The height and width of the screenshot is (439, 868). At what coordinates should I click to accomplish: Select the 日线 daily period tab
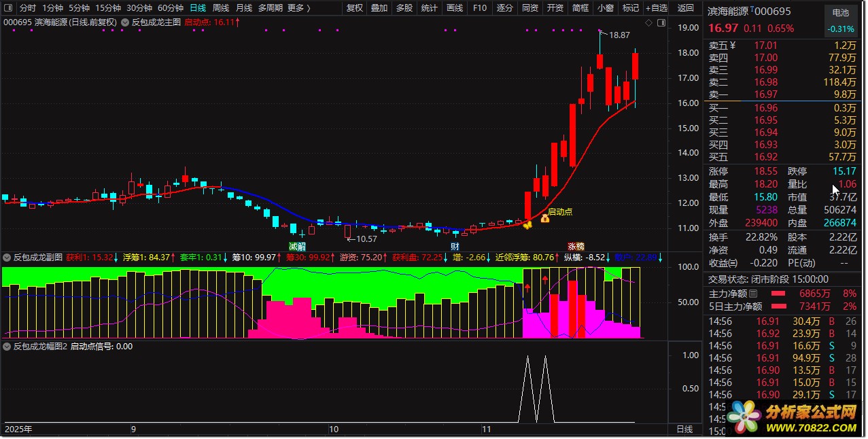coord(198,8)
